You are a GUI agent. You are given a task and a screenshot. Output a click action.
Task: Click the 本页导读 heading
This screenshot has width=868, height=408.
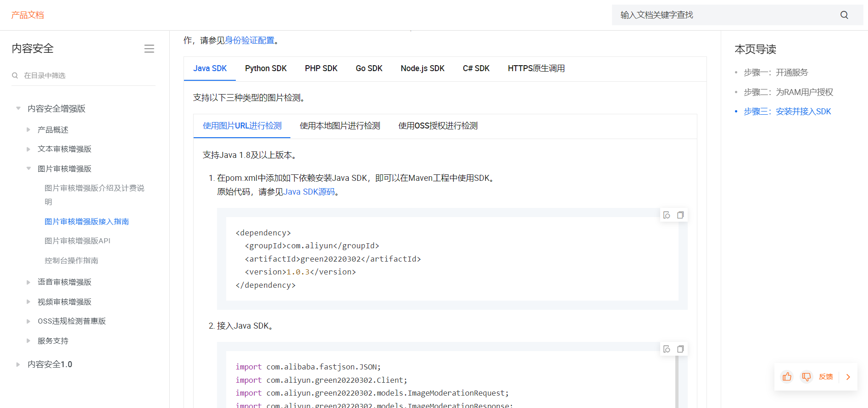pyautogui.click(x=755, y=49)
